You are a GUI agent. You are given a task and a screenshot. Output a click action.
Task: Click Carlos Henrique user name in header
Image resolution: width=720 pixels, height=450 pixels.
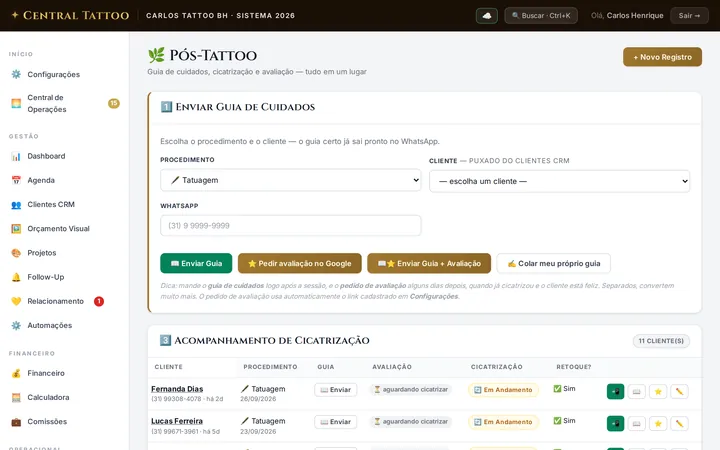[635, 16]
